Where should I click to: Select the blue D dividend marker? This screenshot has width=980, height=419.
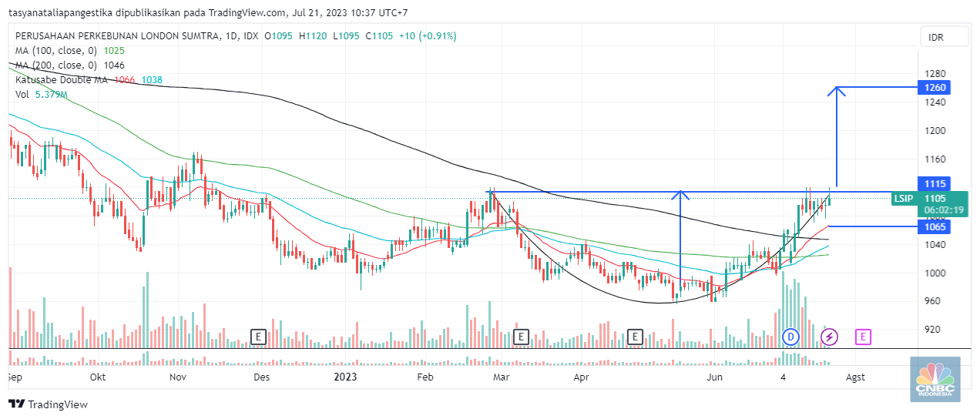[790, 337]
